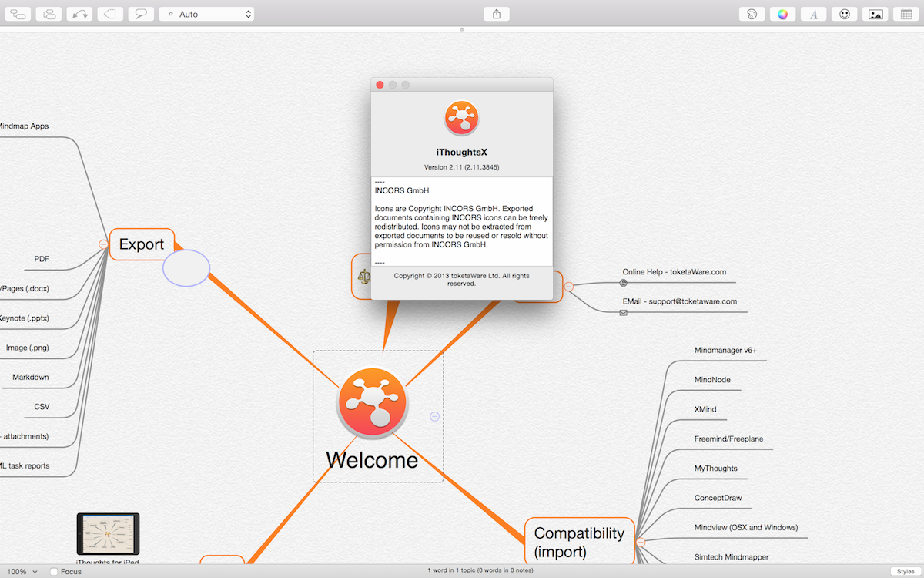
Task: Select the Export topic
Action: click(x=142, y=244)
